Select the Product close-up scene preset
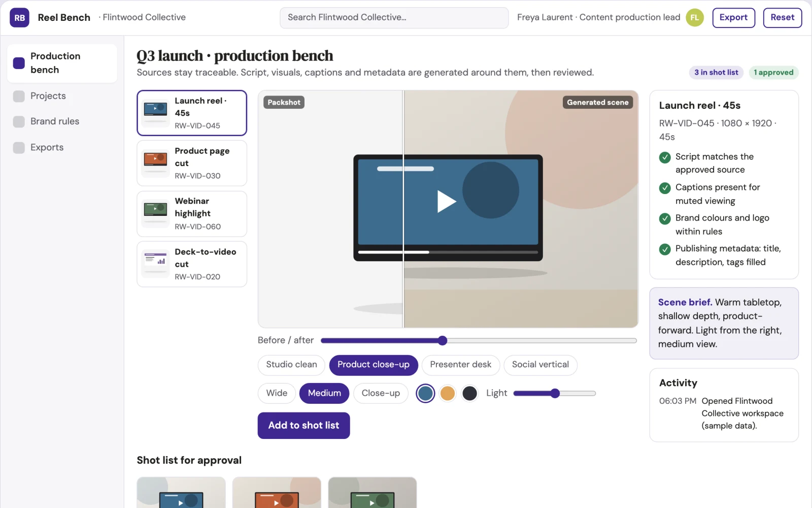Viewport: 812px width, 508px height. 374,365
